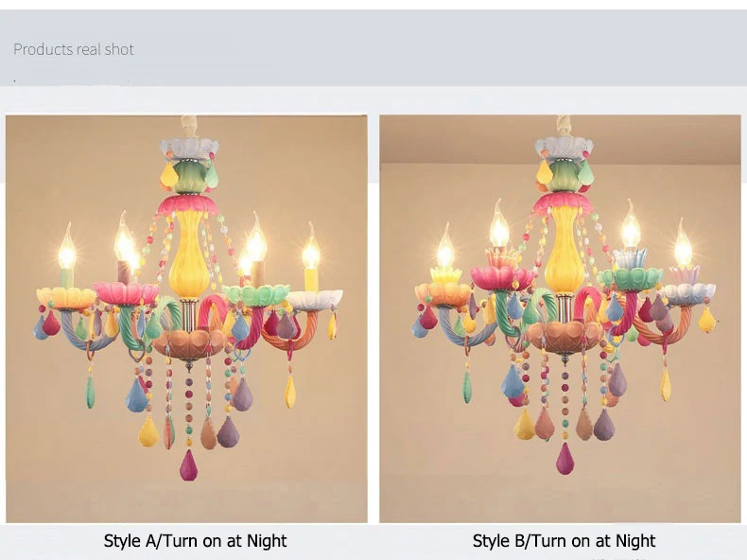This screenshot has height=560, width=747.
Task: Click the 'Products real shot' heading
Action: (74, 49)
